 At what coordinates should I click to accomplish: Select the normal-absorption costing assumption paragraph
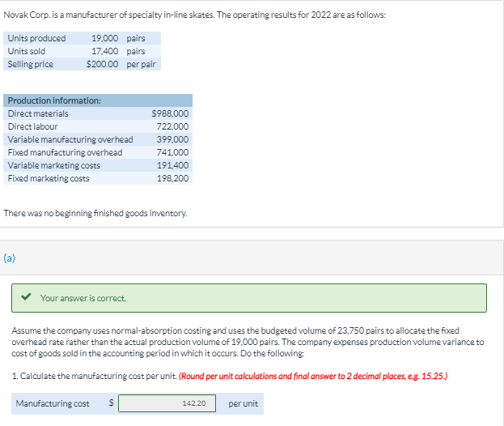tap(248, 342)
